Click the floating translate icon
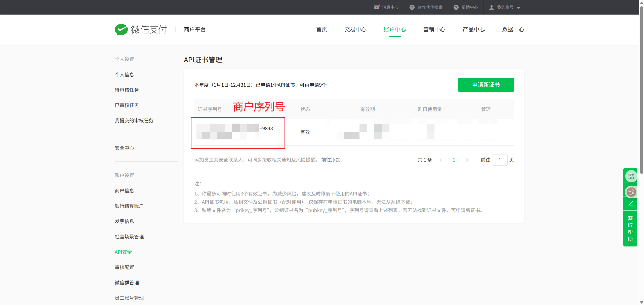The height and width of the screenshot is (305, 644). (631, 192)
